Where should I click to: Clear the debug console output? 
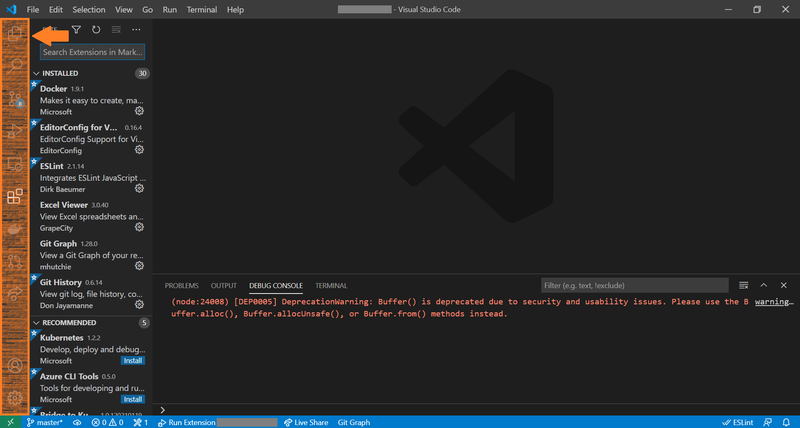coord(743,285)
